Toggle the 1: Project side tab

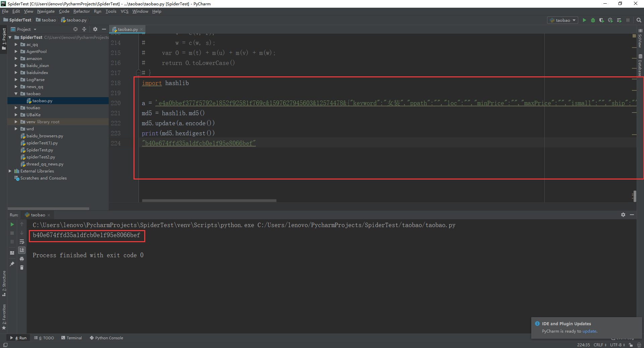(4, 39)
